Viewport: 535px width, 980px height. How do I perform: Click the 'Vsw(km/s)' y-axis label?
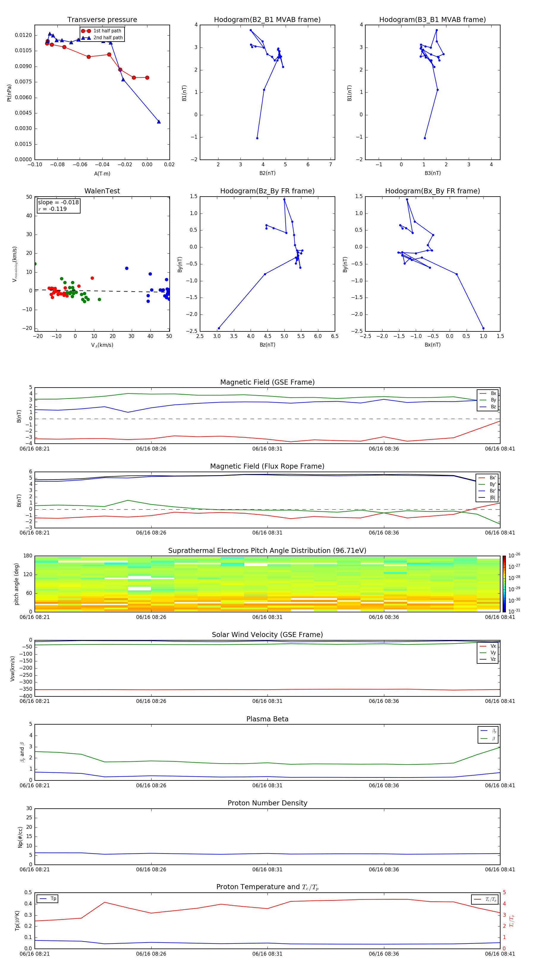12,668
